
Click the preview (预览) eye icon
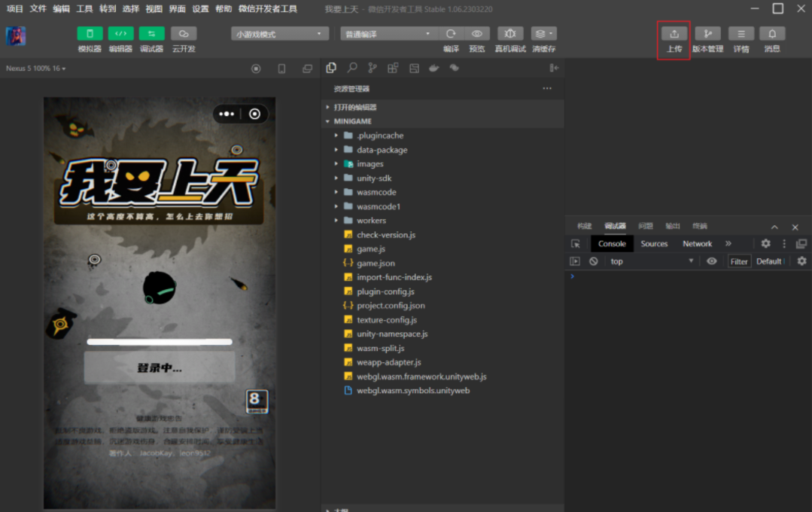pos(477,34)
